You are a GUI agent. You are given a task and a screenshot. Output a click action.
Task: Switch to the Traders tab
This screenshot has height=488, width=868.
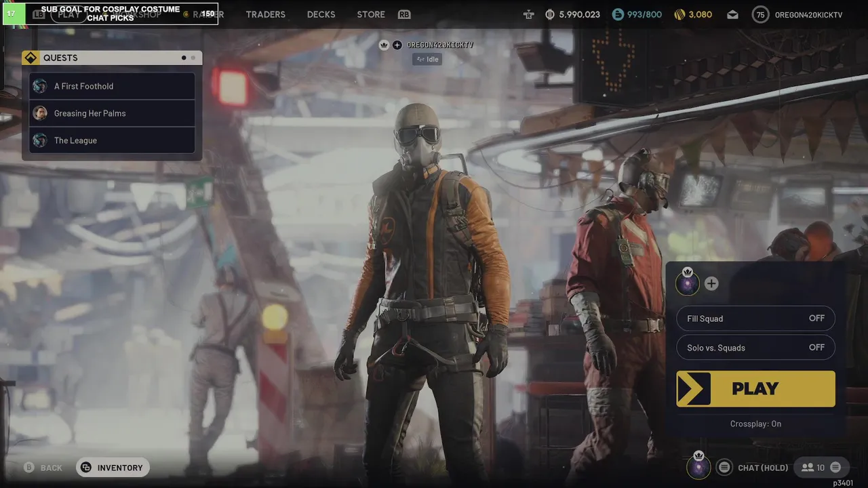(266, 14)
